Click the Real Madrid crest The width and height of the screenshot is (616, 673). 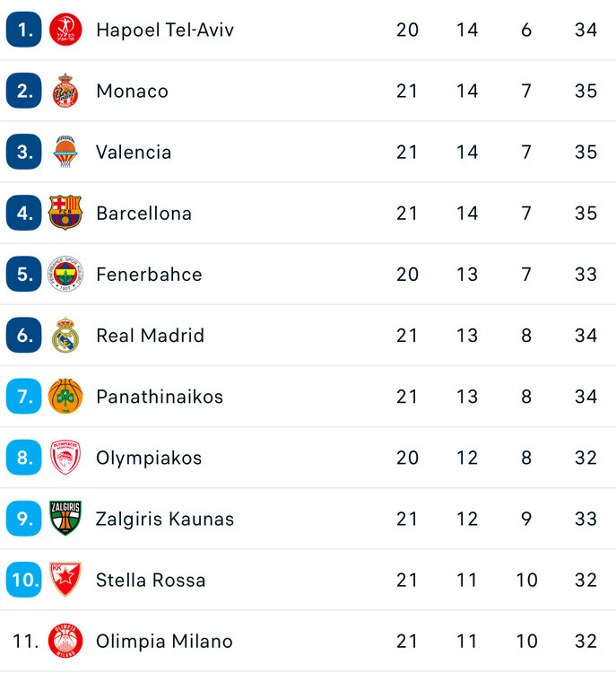(x=65, y=335)
